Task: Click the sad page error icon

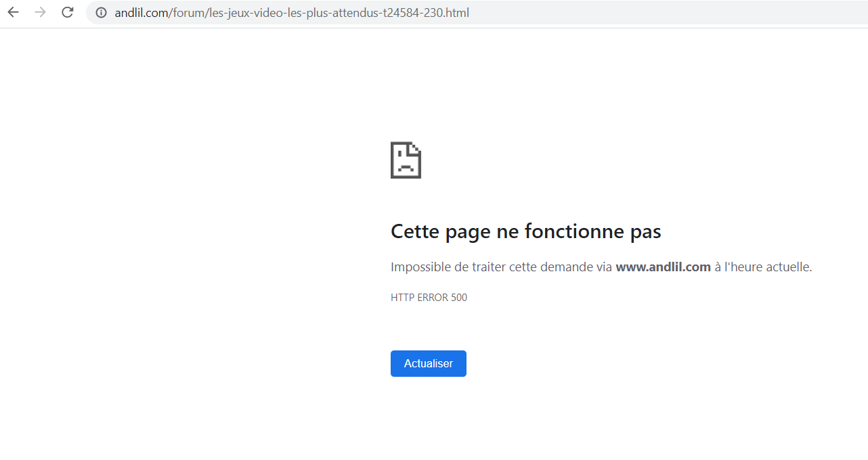Action: [x=406, y=160]
